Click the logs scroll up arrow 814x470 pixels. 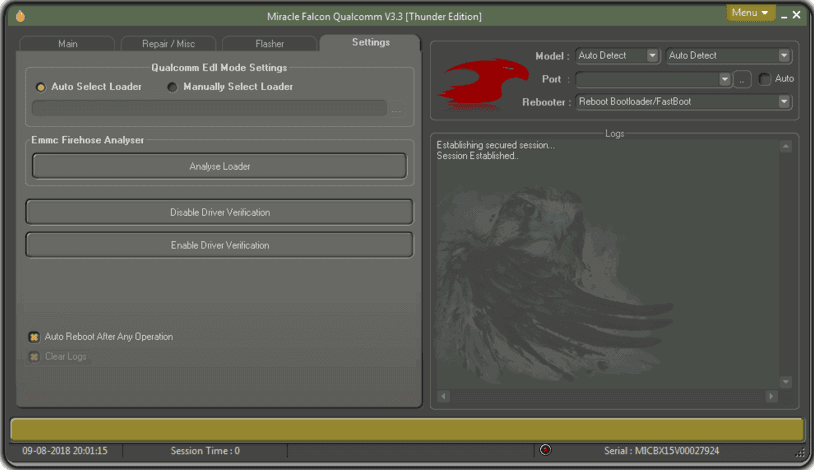[x=785, y=146]
